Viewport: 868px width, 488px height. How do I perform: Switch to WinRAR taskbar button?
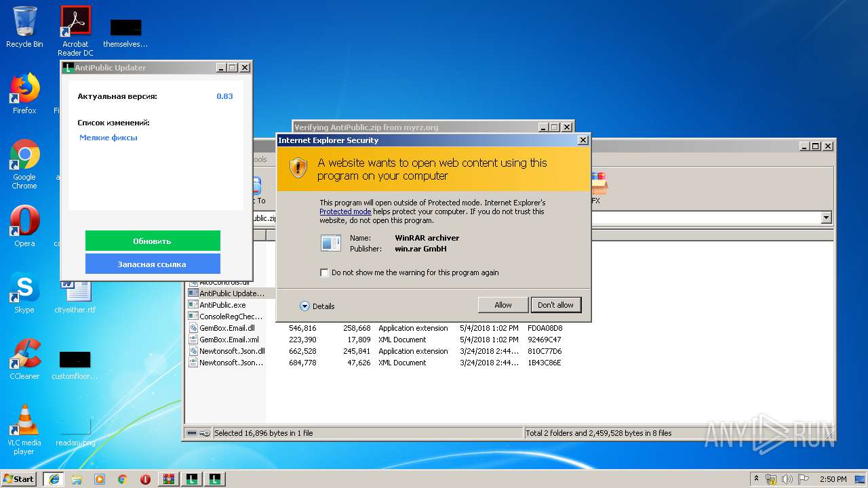click(169, 479)
